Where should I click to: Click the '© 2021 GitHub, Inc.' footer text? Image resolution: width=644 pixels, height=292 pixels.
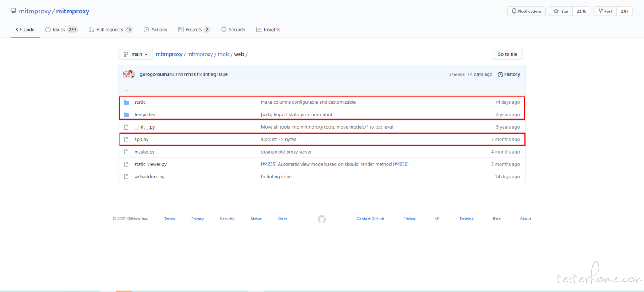tap(130, 219)
